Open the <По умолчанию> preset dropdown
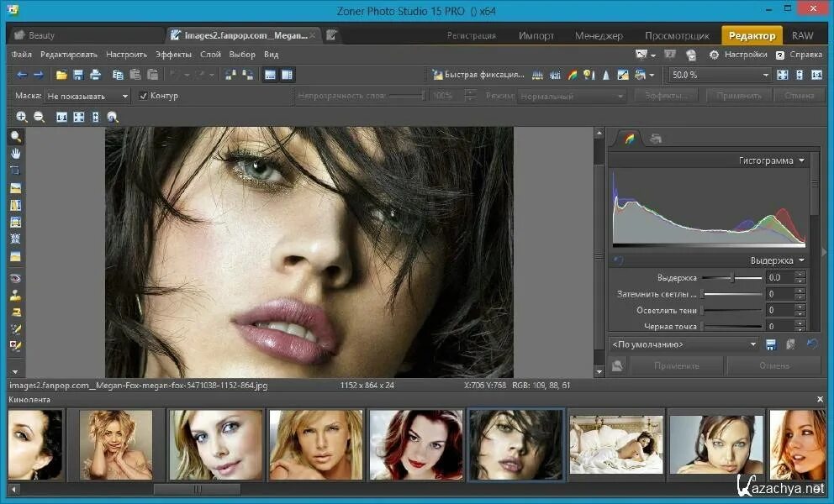Image resolution: width=834 pixels, height=504 pixels. (684, 344)
